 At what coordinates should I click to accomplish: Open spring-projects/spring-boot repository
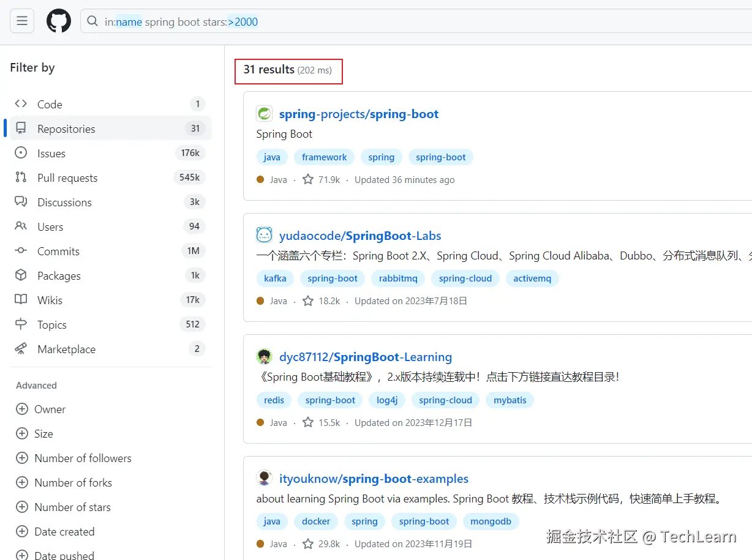(359, 114)
